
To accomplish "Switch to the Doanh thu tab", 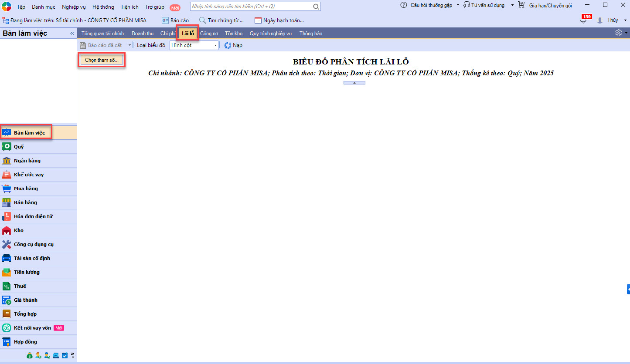I will [x=142, y=34].
